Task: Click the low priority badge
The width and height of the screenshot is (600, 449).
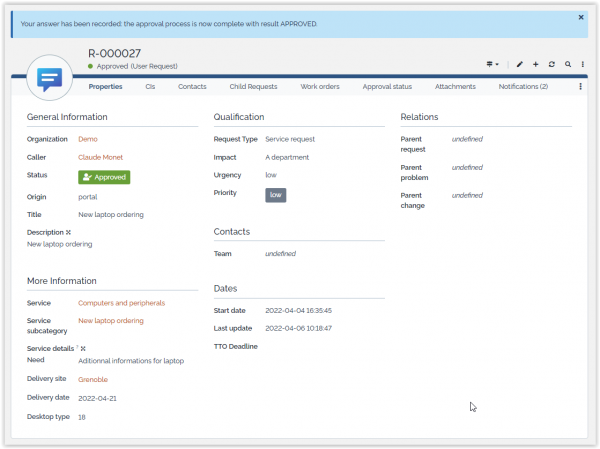Action: 275,195
